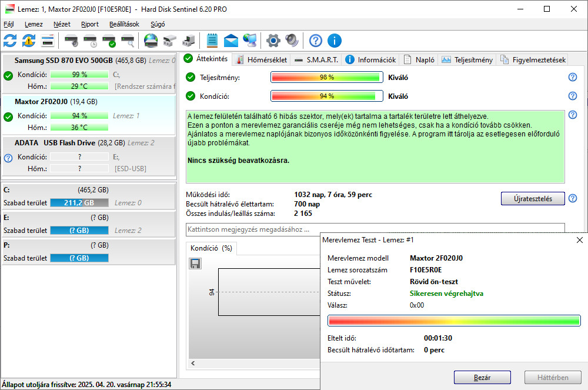The height and width of the screenshot is (390, 588).
Task: Open the Riport menu
Action: (x=90, y=24)
